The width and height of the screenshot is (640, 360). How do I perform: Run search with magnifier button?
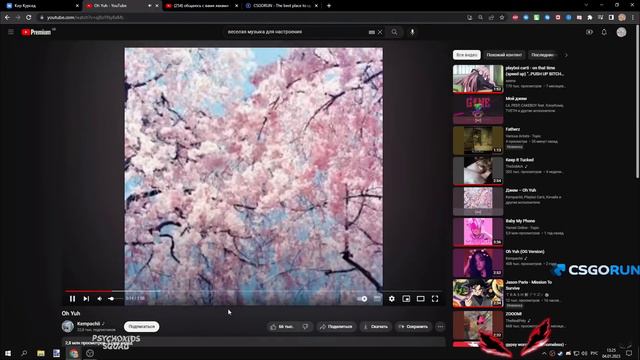(394, 32)
